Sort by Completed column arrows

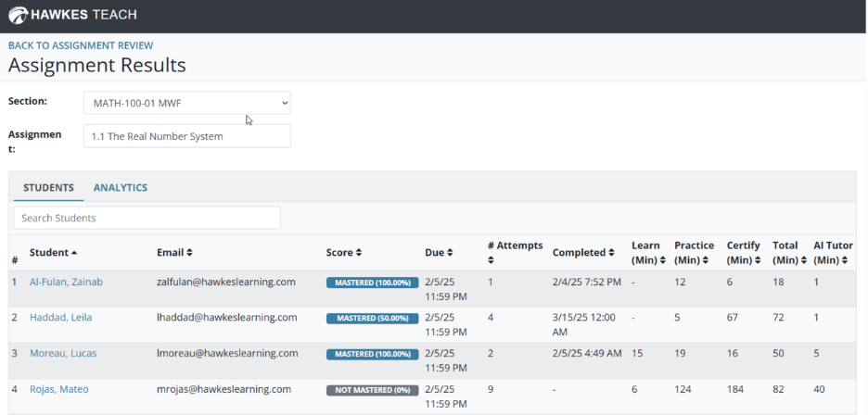click(583, 252)
